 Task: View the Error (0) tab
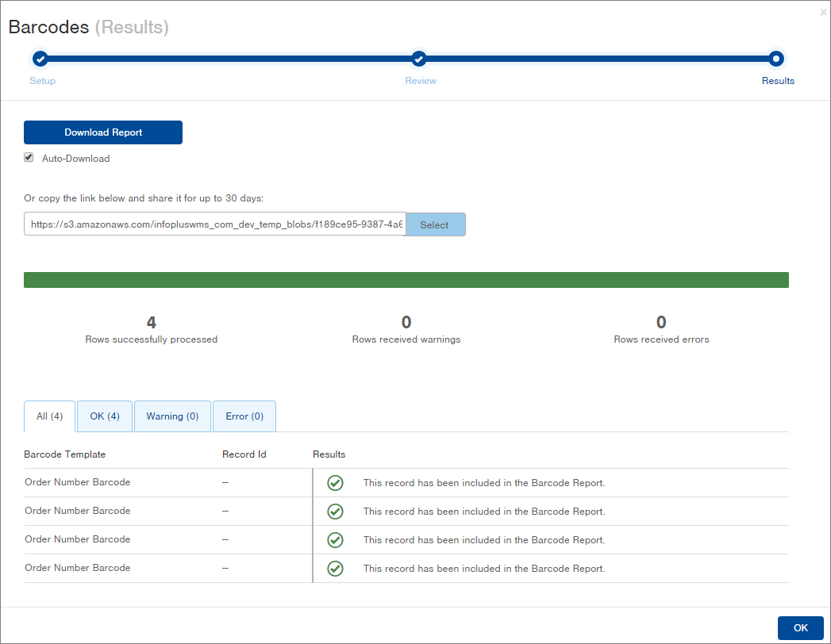(244, 416)
